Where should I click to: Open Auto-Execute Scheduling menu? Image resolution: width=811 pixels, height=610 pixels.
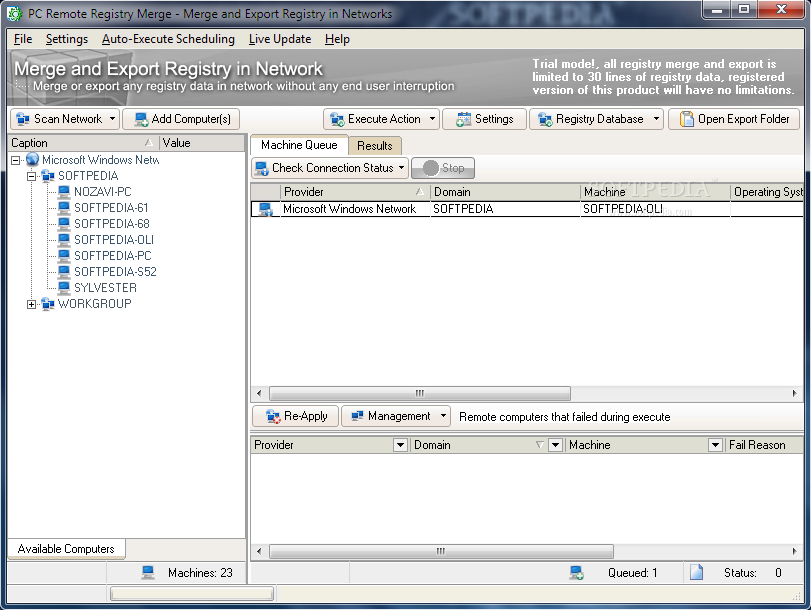click(168, 39)
